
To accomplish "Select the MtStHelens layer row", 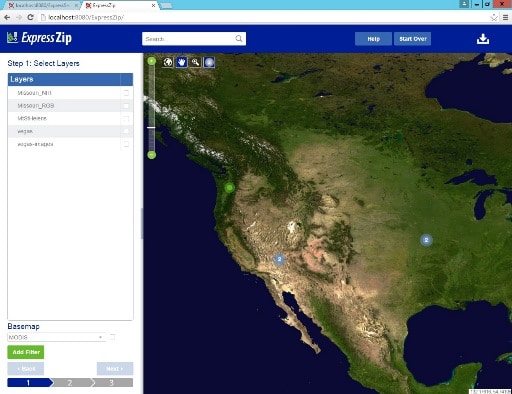I will coord(70,118).
